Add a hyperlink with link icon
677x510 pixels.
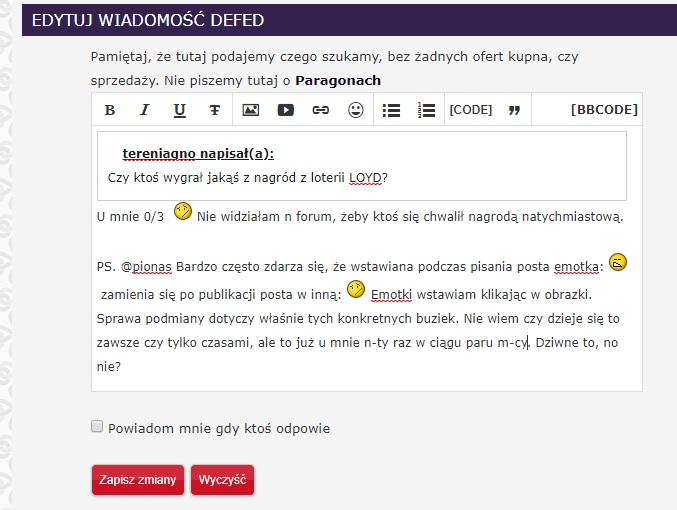(320, 110)
